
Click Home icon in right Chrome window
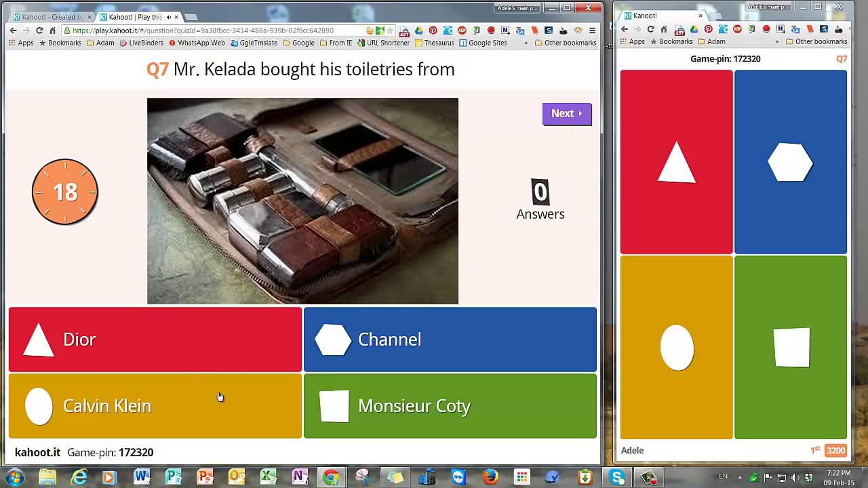pyautogui.click(x=664, y=29)
